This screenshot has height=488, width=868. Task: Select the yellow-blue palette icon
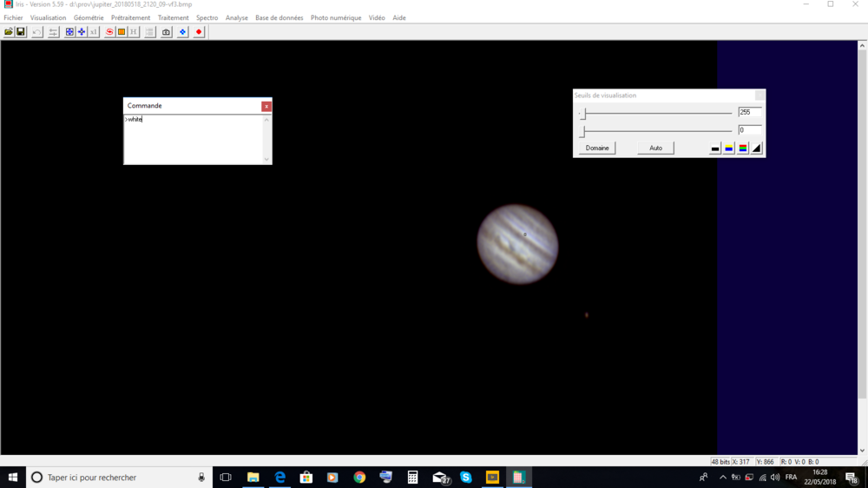(729, 148)
